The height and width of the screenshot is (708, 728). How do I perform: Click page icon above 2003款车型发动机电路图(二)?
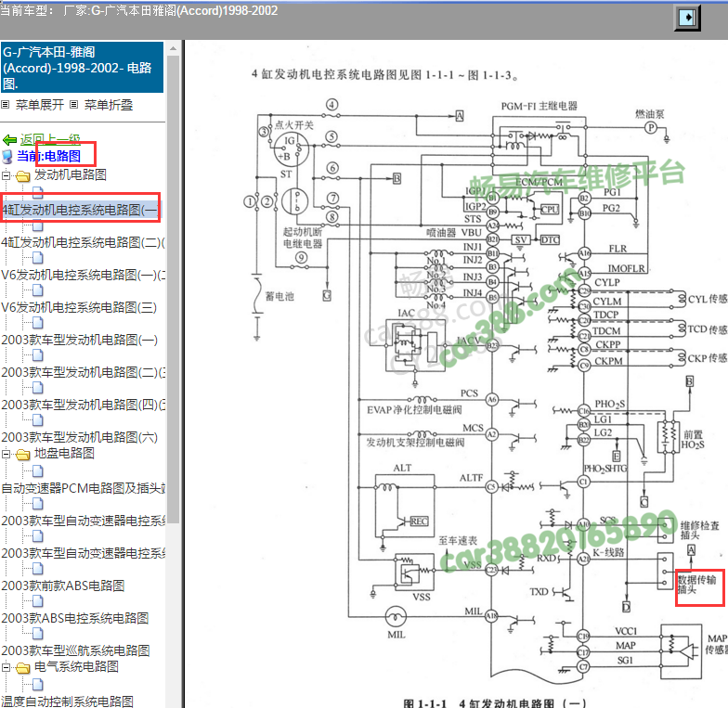pos(37,355)
